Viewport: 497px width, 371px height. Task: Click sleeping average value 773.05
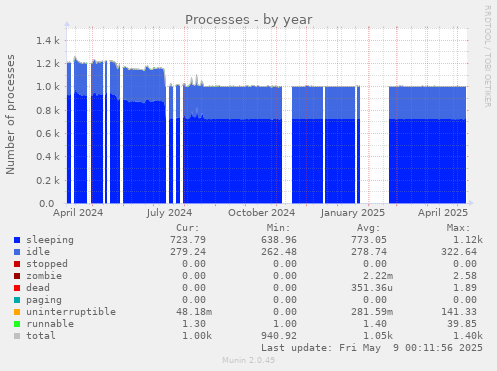[369, 240]
